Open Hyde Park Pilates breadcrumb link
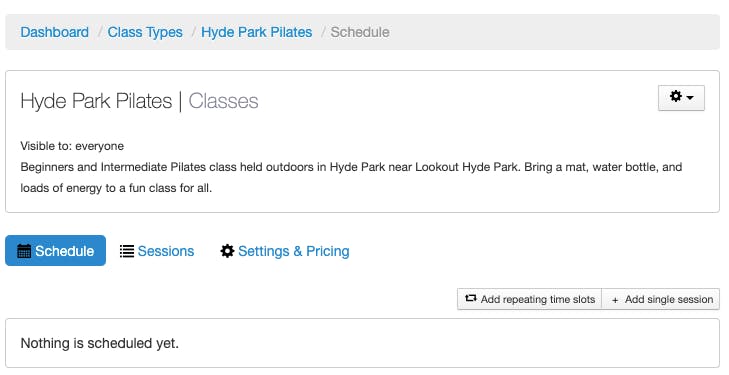This screenshot has width=729, height=375. 257,32
